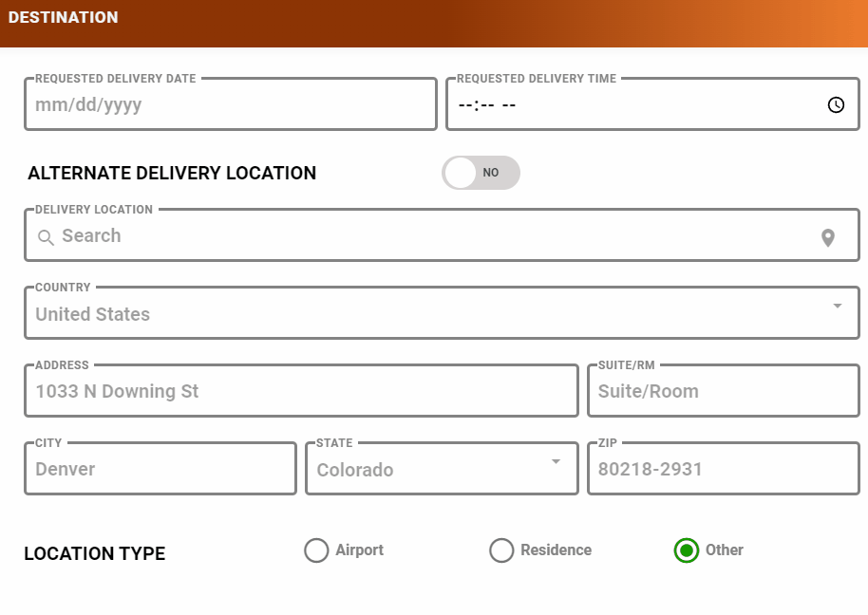Click the Suite/Room field
Image resolution: width=868 pixels, height=615 pixels.
[722, 391]
